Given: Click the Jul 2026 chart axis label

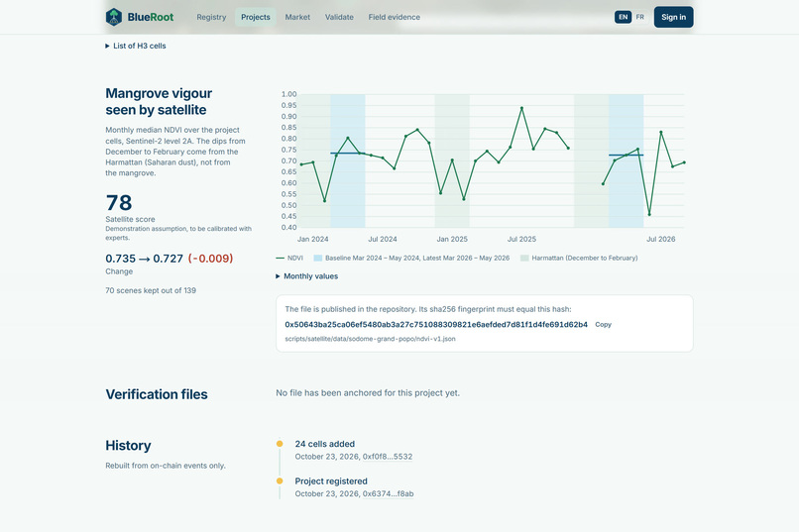Looking at the screenshot, I should [x=661, y=239].
